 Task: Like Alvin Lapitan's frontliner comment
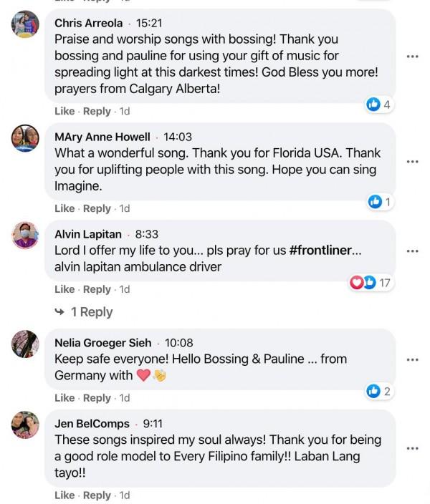pos(64,289)
